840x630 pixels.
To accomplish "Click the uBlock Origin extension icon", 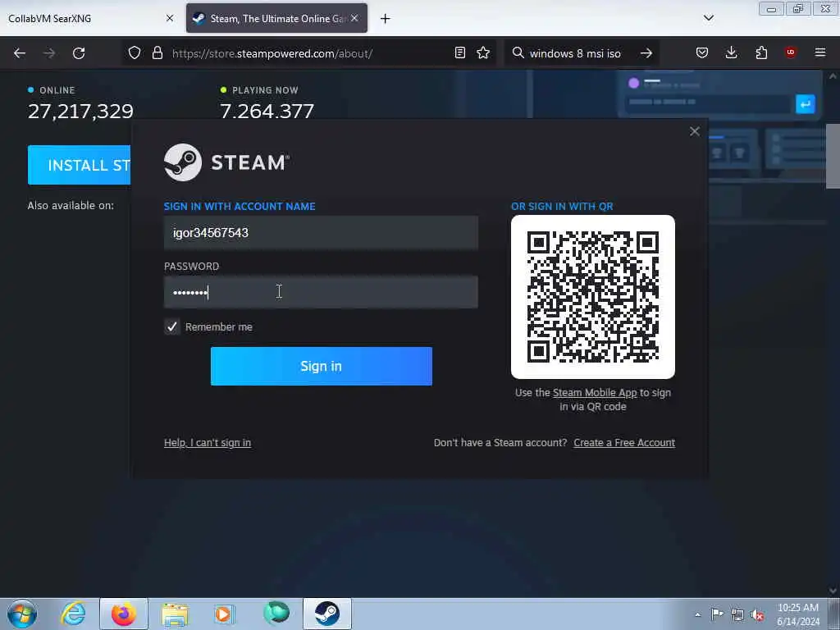I will pyautogui.click(x=791, y=52).
